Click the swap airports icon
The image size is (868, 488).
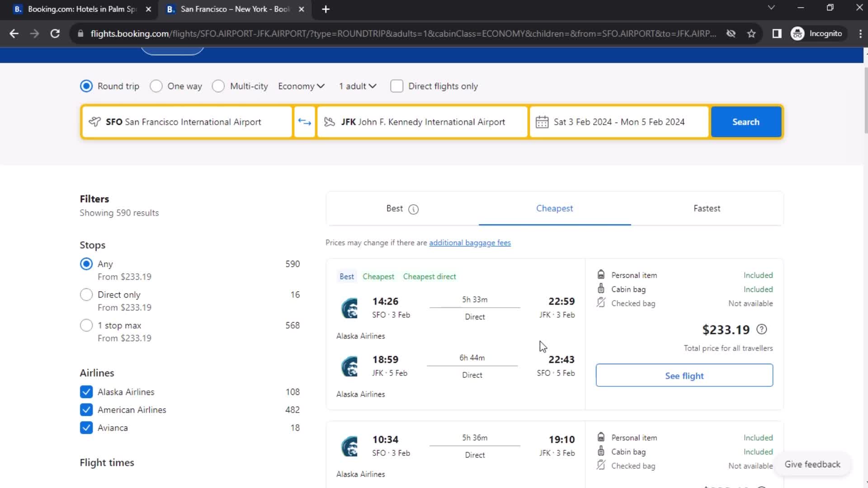(x=305, y=122)
